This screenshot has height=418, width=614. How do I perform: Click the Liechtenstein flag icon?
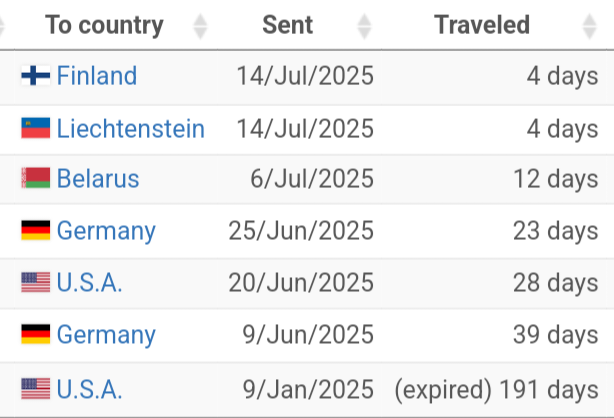point(36,128)
